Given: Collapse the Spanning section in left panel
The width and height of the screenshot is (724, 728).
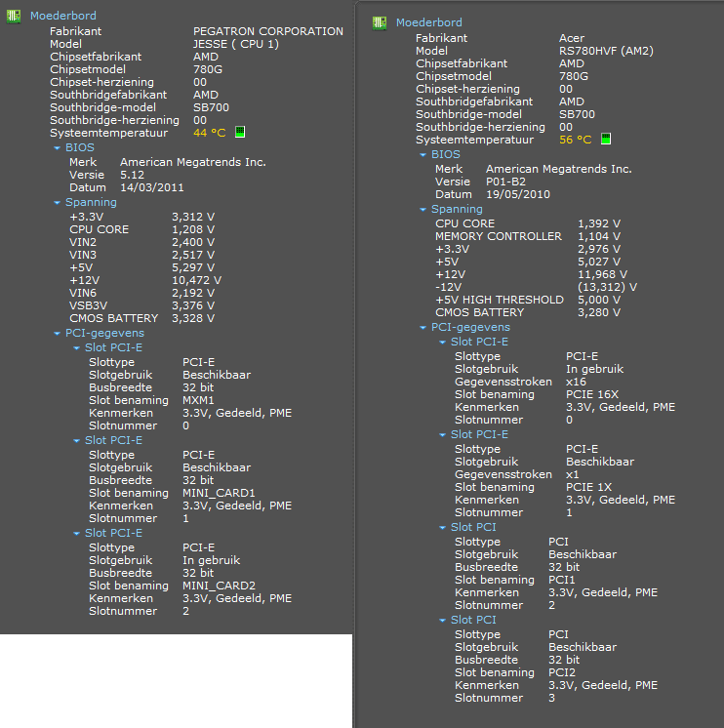Looking at the screenshot, I should [57, 203].
